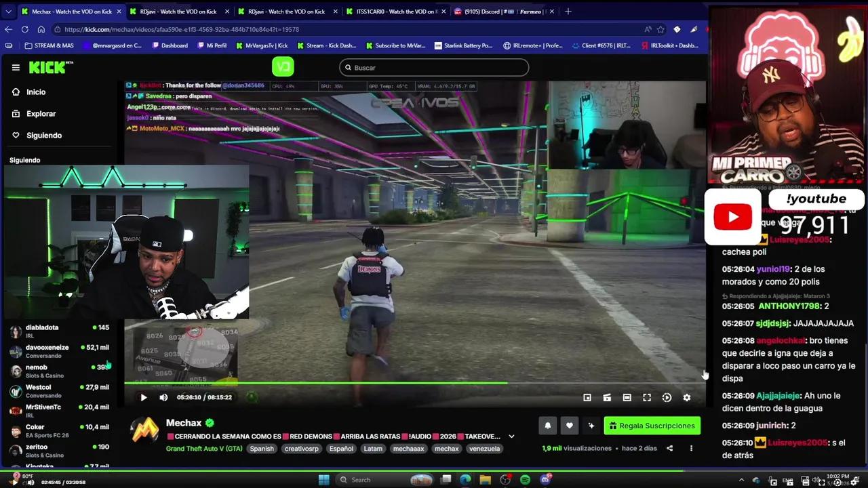Bookmark this page with star icon

pos(660,29)
